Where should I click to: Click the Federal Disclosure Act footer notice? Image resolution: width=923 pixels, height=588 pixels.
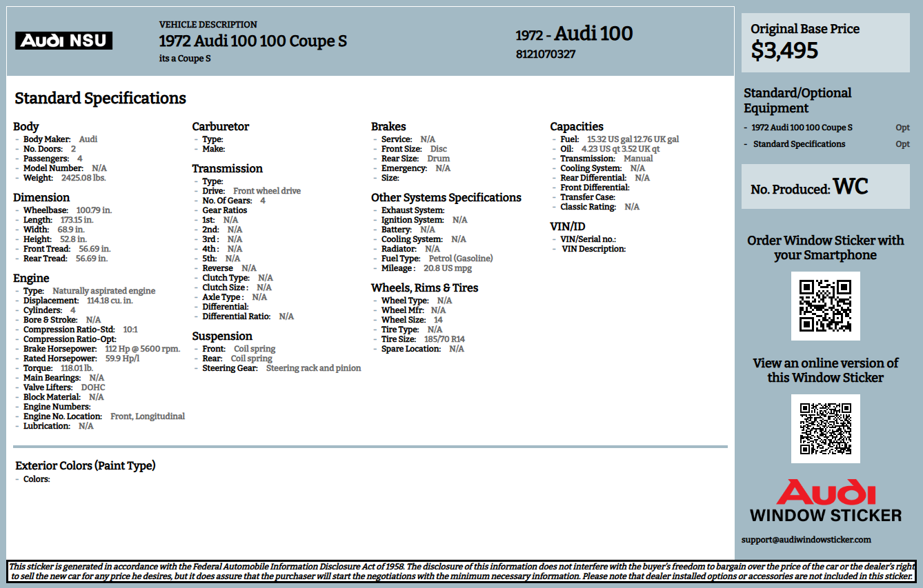[461, 571]
